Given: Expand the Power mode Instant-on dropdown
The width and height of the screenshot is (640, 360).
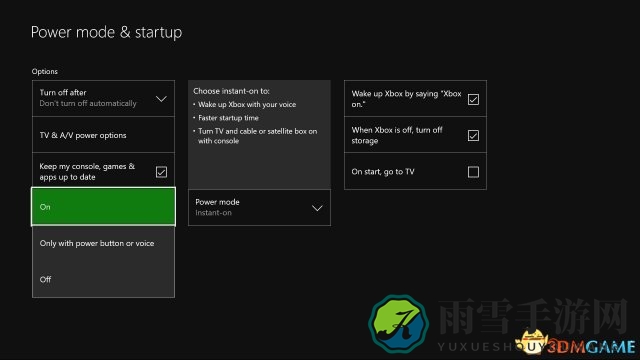Looking at the screenshot, I should click(259, 207).
